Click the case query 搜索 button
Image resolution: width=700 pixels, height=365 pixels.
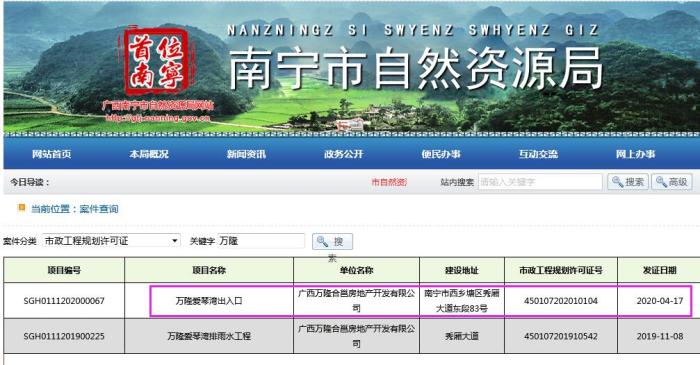pyautogui.click(x=333, y=242)
